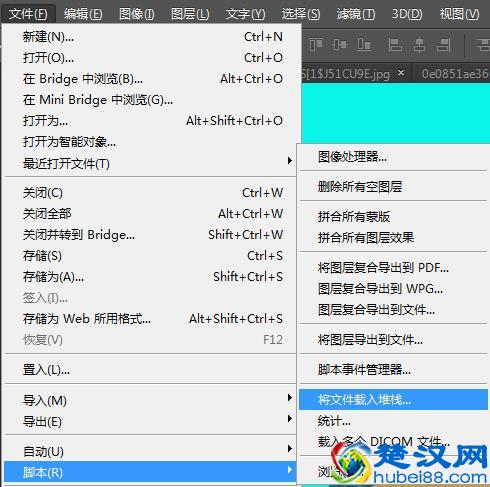
Task: Switch to the S[1$J51CU9E.jpg tab
Action: [346, 74]
